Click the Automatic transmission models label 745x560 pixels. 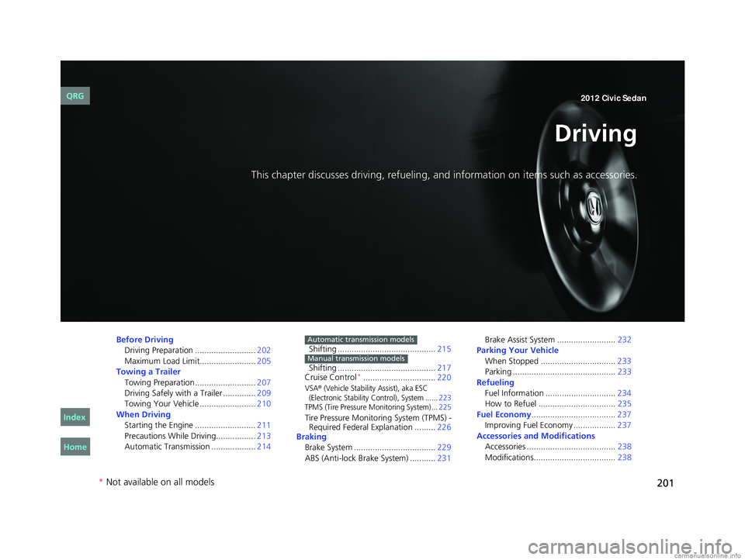(x=361, y=340)
